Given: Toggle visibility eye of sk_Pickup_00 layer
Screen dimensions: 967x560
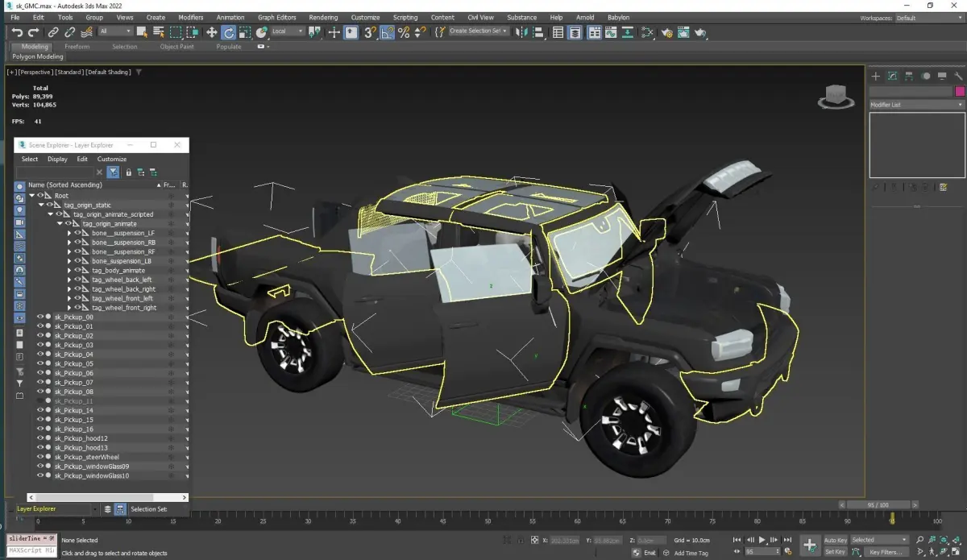Looking at the screenshot, I should (41, 317).
